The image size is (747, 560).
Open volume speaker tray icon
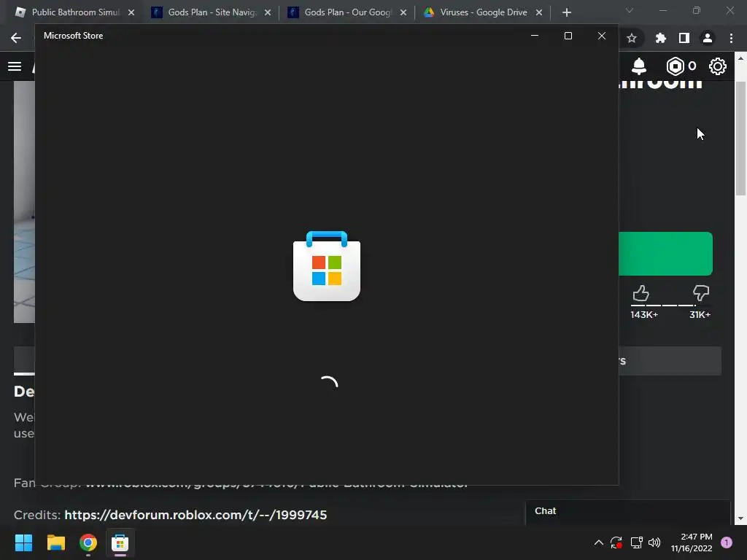[x=654, y=542]
